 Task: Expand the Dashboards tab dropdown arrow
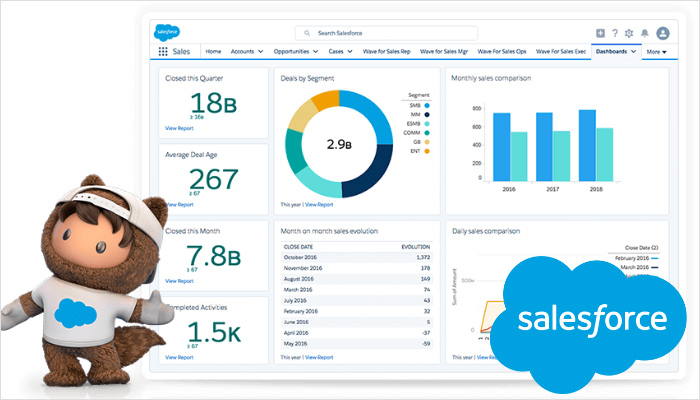tap(633, 51)
